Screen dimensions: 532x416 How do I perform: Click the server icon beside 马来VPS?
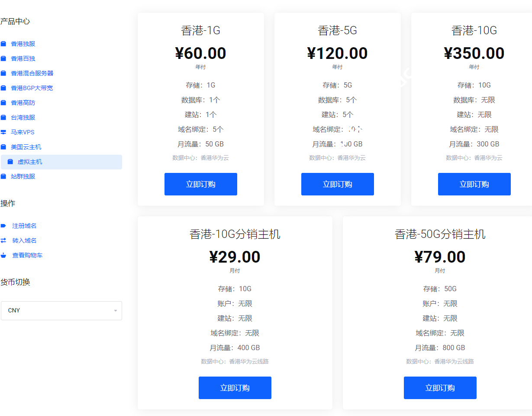[3, 132]
